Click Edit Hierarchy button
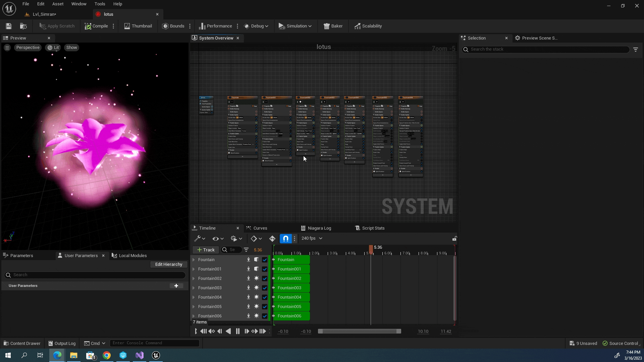The height and width of the screenshot is (362, 644). coord(169,264)
